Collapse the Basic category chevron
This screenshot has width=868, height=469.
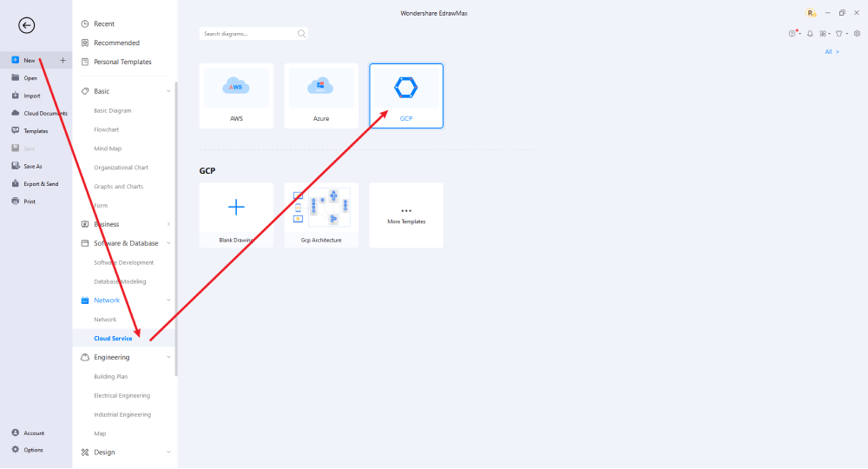[168, 91]
